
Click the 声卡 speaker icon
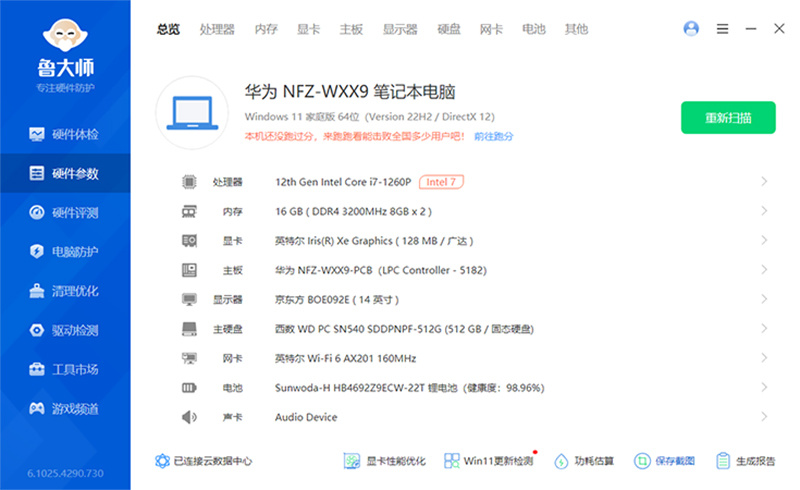click(189, 417)
